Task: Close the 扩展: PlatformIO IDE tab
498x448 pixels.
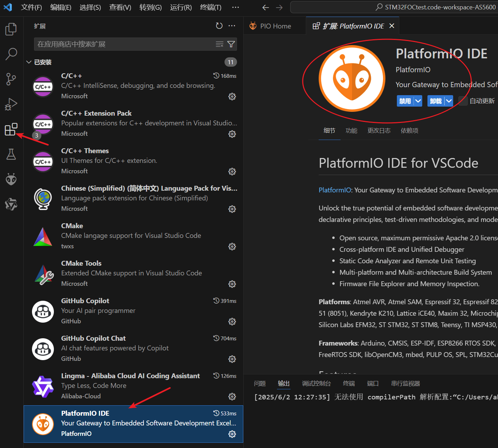Action: (x=392, y=26)
